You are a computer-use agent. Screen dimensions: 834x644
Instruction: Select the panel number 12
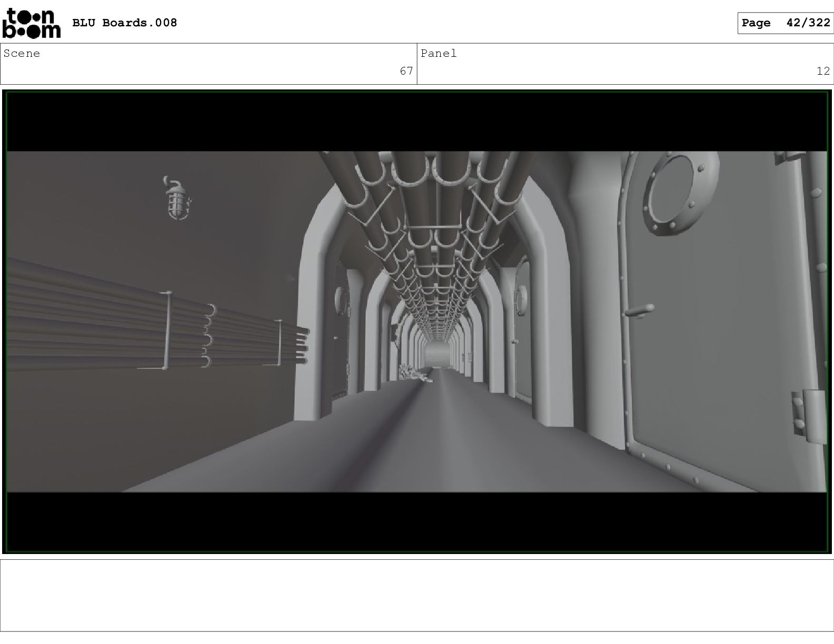point(823,71)
